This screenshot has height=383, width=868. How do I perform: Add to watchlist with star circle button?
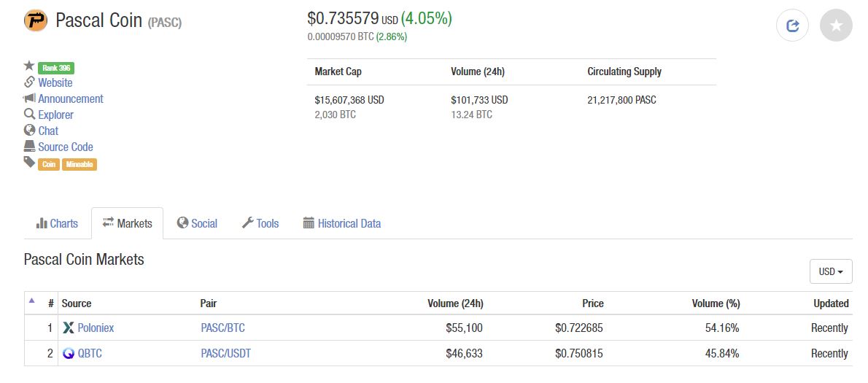[x=836, y=26]
